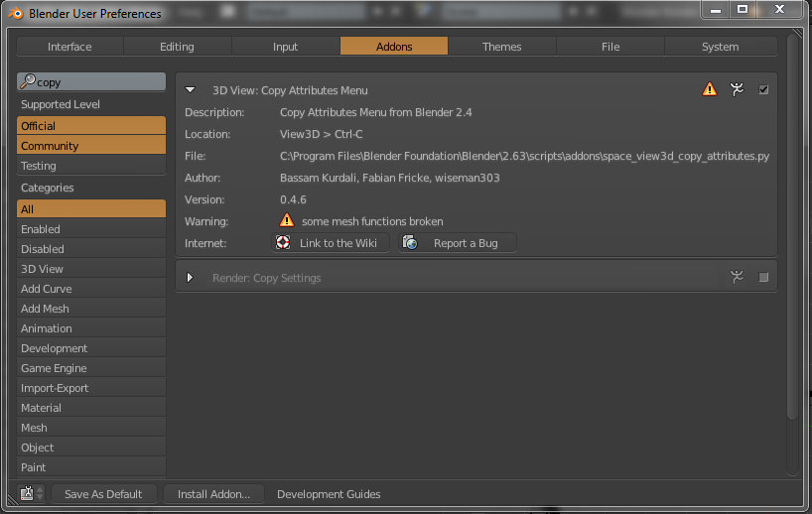Minimize the User Preferences window

[716, 9]
